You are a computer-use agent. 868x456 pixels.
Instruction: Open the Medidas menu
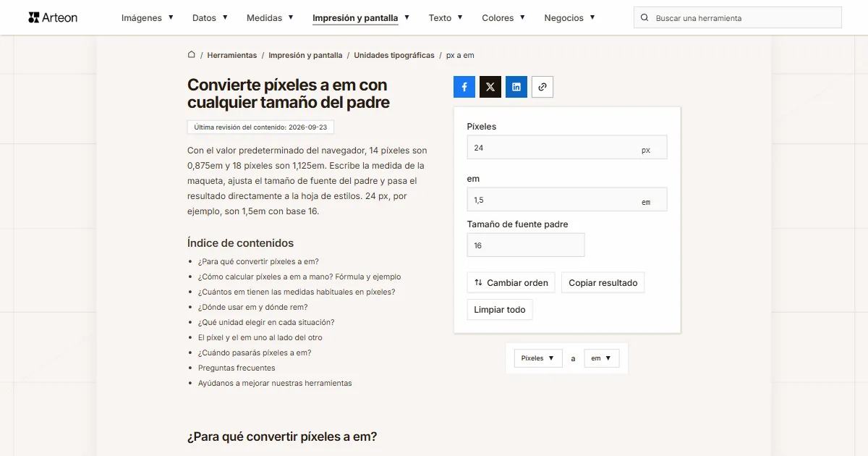[270, 18]
